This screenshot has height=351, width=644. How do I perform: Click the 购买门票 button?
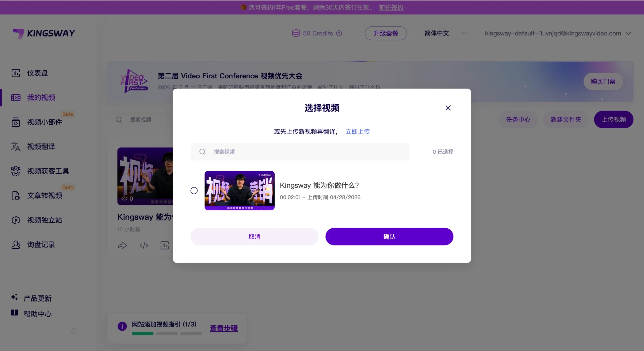point(603,81)
